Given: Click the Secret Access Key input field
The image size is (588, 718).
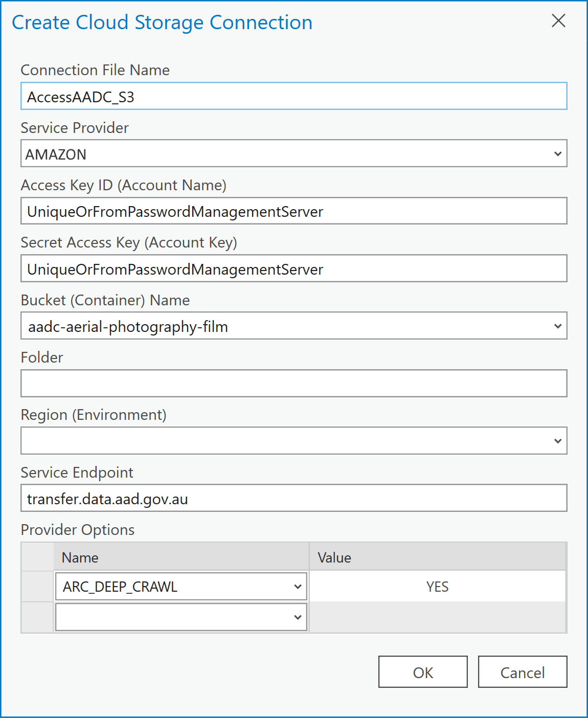Looking at the screenshot, I should pyautogui.click(x=294, y=268).
